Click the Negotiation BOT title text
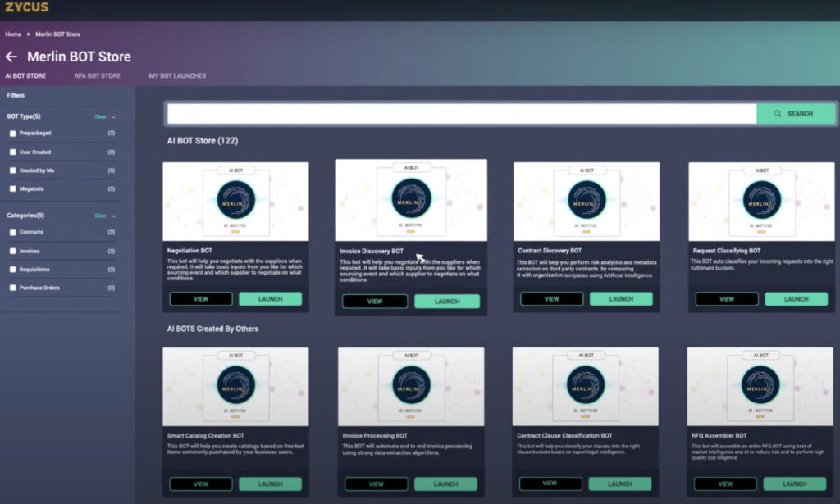840x504 pixels. point(189,251)
